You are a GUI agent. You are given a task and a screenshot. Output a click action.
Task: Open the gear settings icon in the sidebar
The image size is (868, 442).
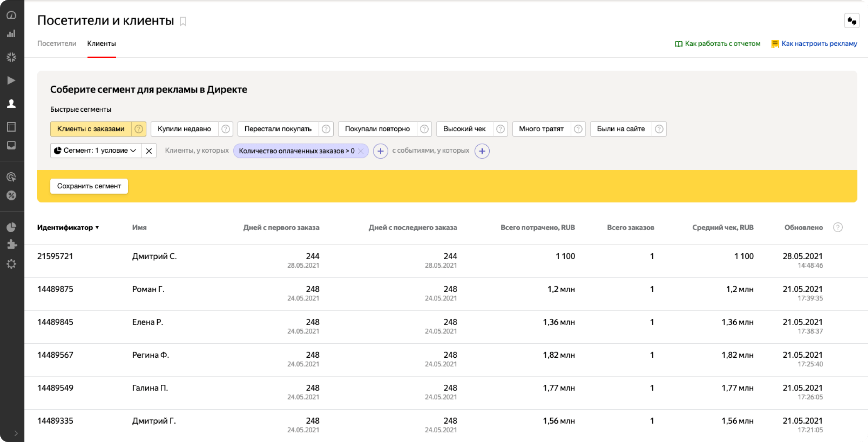tap(11, 264)
